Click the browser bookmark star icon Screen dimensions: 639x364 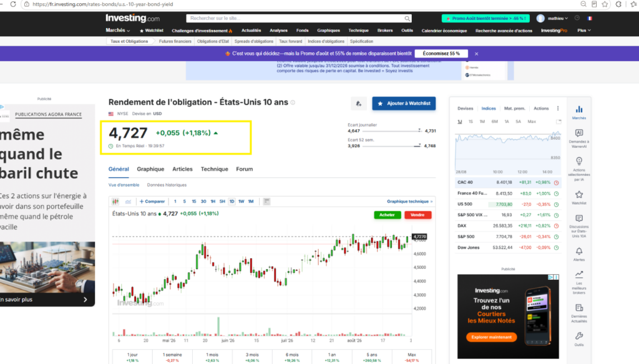[x=605, y=4]
